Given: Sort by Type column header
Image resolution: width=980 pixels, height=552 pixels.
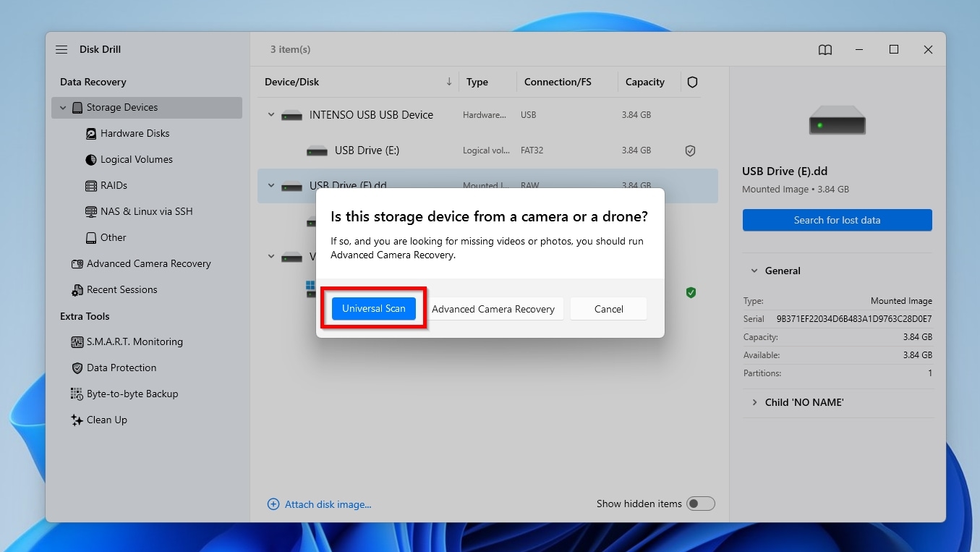Looking at the screenshot, I should [x=477, y=82].
